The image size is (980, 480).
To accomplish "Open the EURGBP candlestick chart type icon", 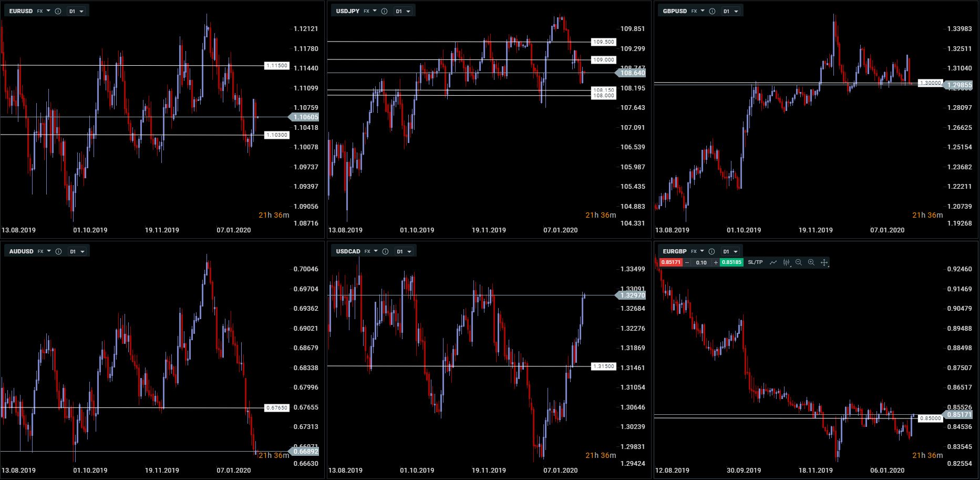I will pos(786,262).
